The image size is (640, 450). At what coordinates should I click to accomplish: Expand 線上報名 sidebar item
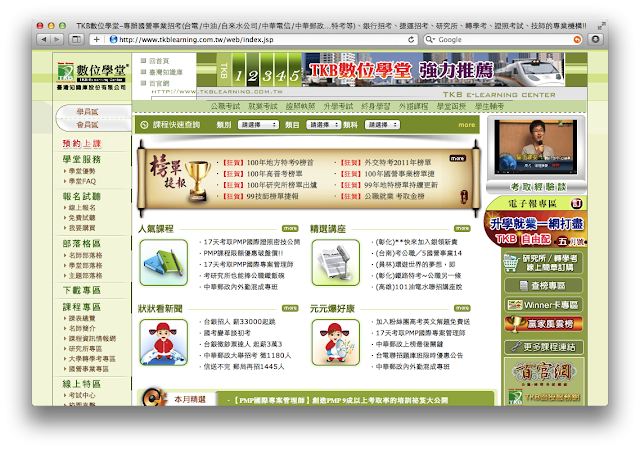[x=80, y=207]
